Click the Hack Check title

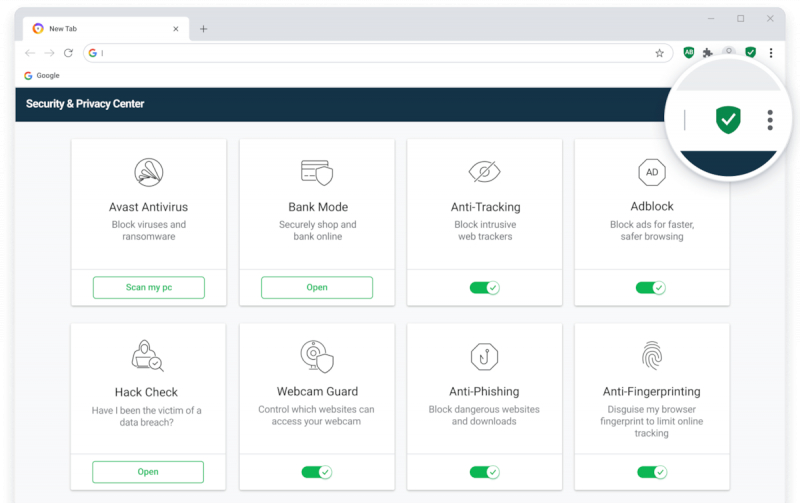coord(146,392)
